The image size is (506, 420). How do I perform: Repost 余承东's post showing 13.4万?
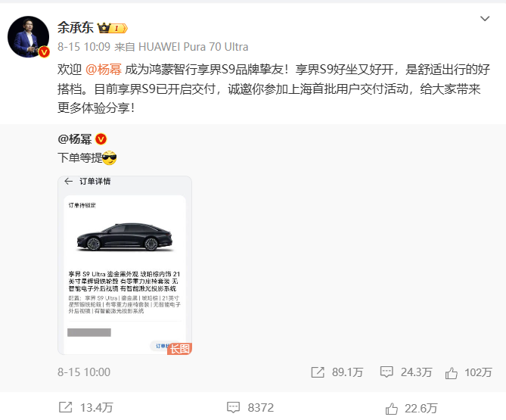85,407
